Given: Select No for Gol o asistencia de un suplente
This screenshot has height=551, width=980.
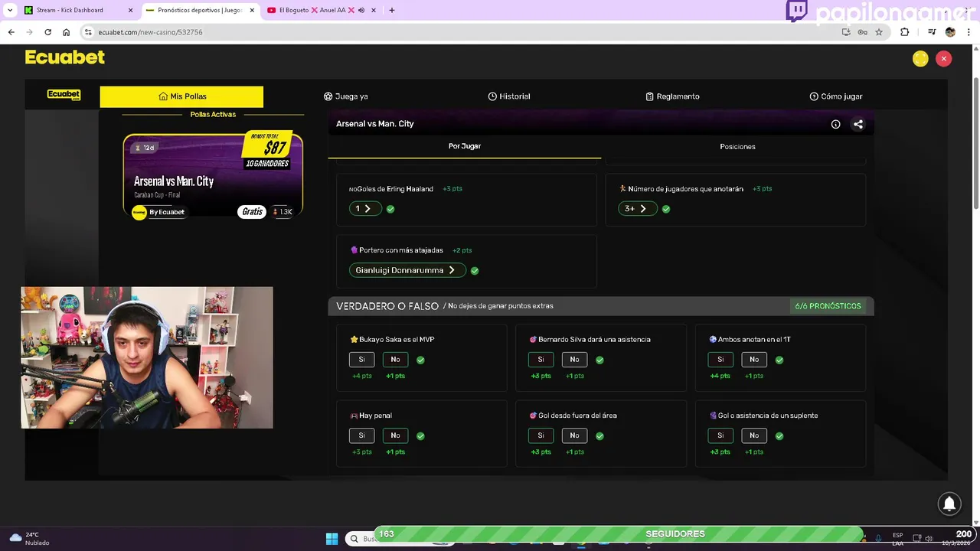Looking at the screenshot, I should [x=754, y=435].
